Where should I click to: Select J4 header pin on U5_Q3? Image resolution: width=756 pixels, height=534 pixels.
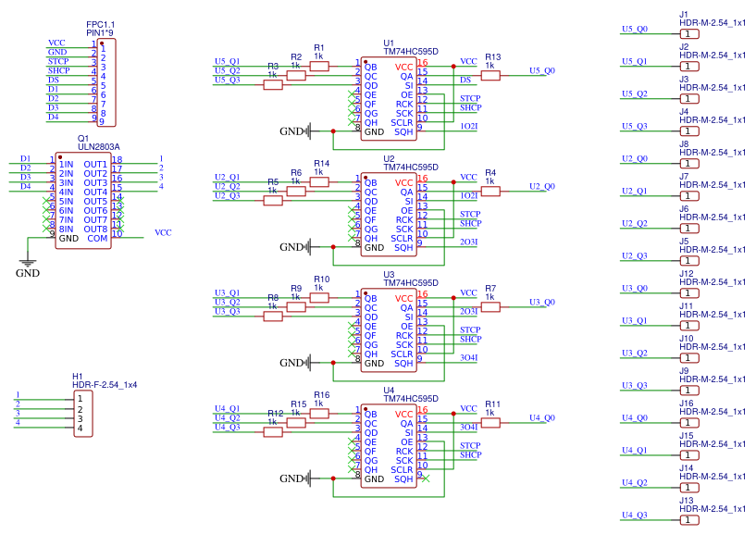[x=689, y=131]
